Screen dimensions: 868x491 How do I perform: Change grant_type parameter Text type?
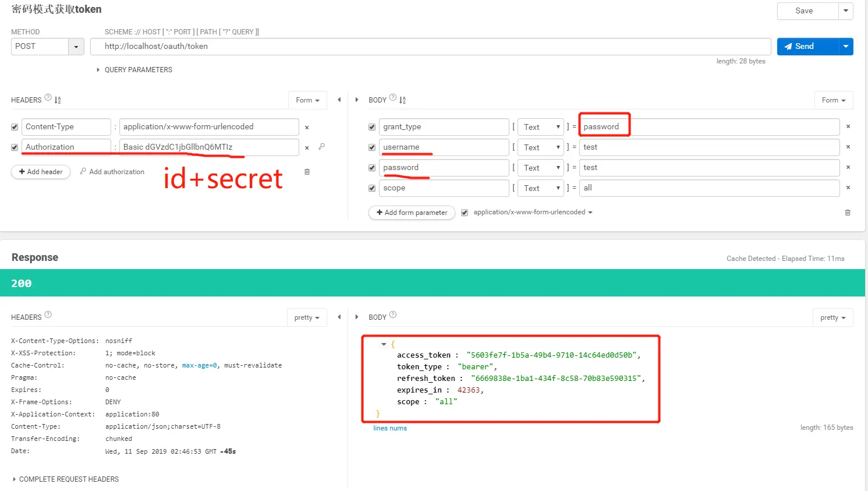tap(541, 127)
